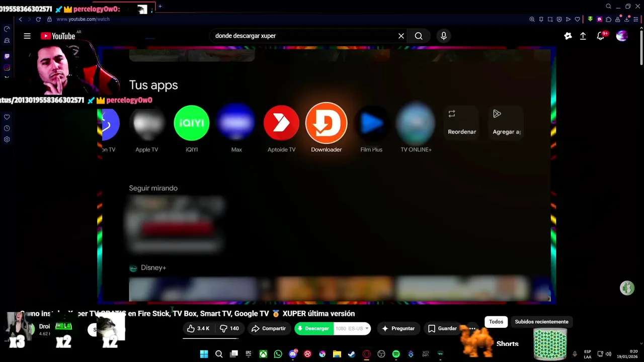Viewport: 644px width, 362px height.
Task: Start voice search with microphone icon
Action: pyautogui.click(x=443, y=36)
